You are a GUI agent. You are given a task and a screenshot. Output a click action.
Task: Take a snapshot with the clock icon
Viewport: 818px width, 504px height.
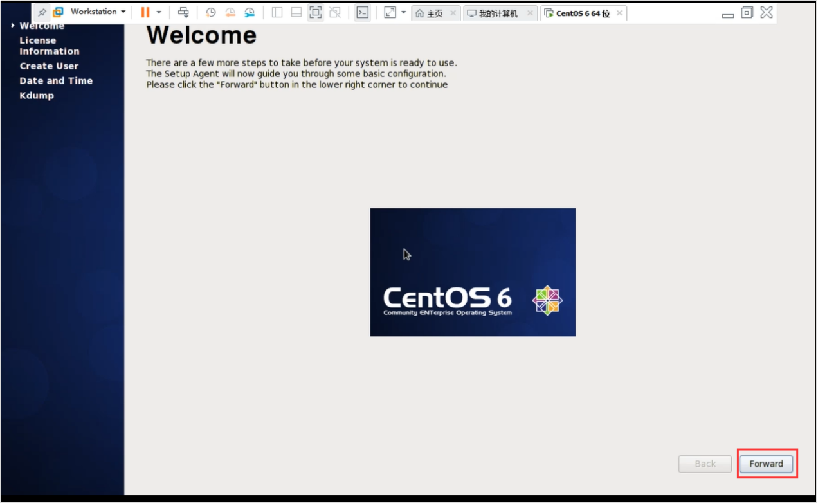coord(210,12)
